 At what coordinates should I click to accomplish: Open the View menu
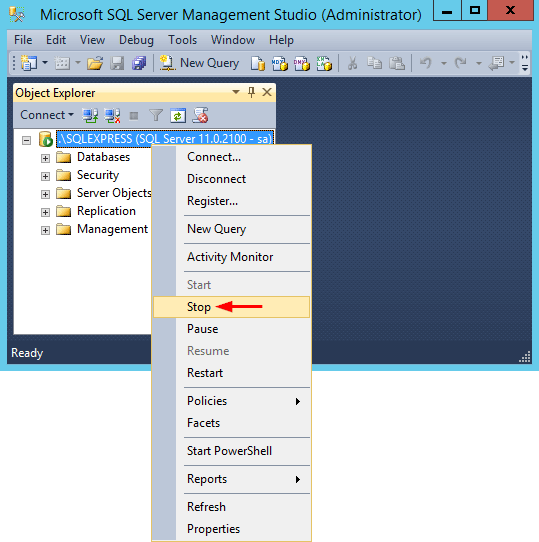(92, 40)
